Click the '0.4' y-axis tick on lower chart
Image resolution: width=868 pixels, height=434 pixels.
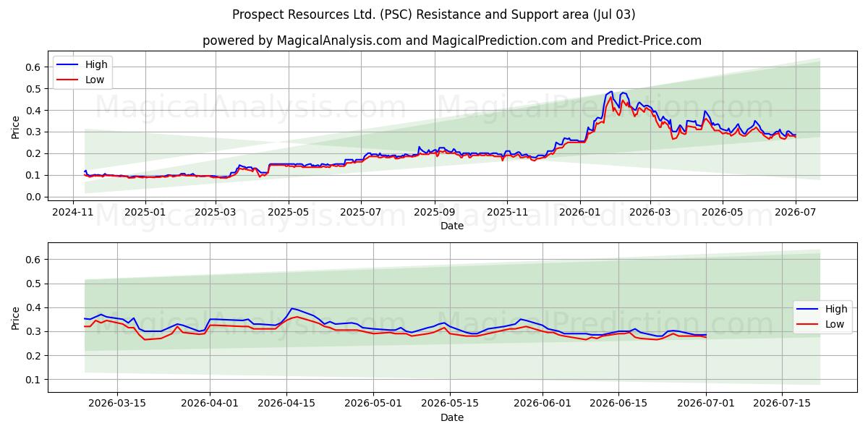34,307
